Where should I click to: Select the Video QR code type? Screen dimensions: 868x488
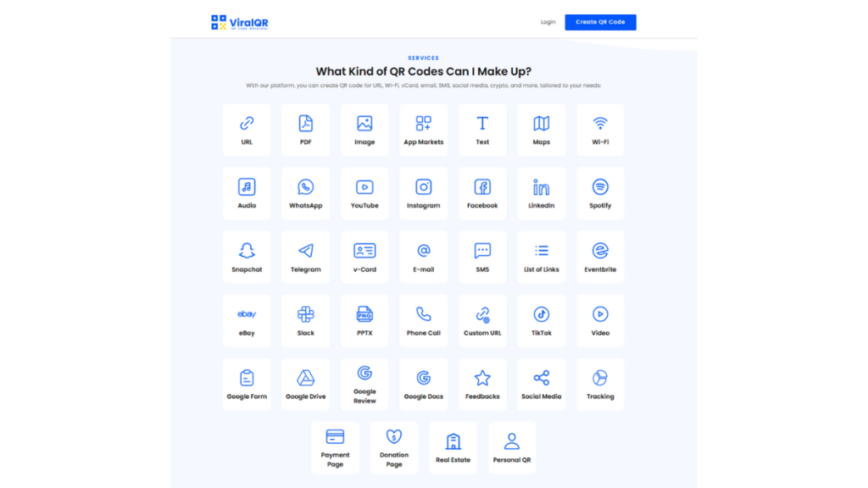coord(600,321)
